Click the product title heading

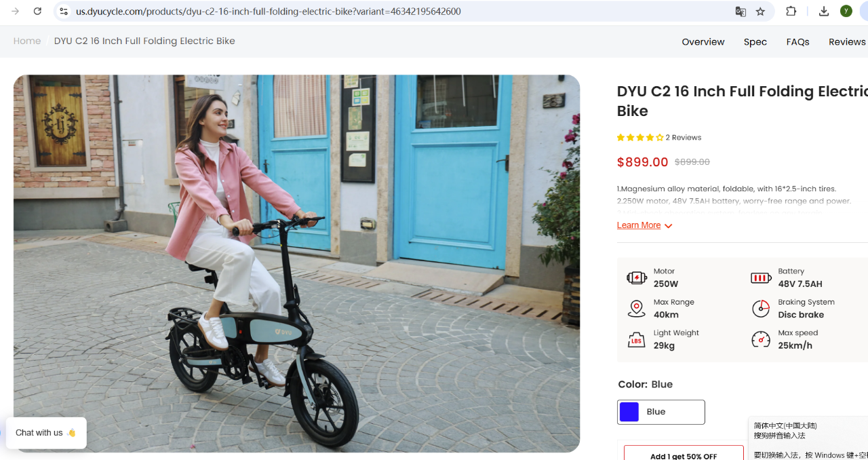click(x=743, y=101)
